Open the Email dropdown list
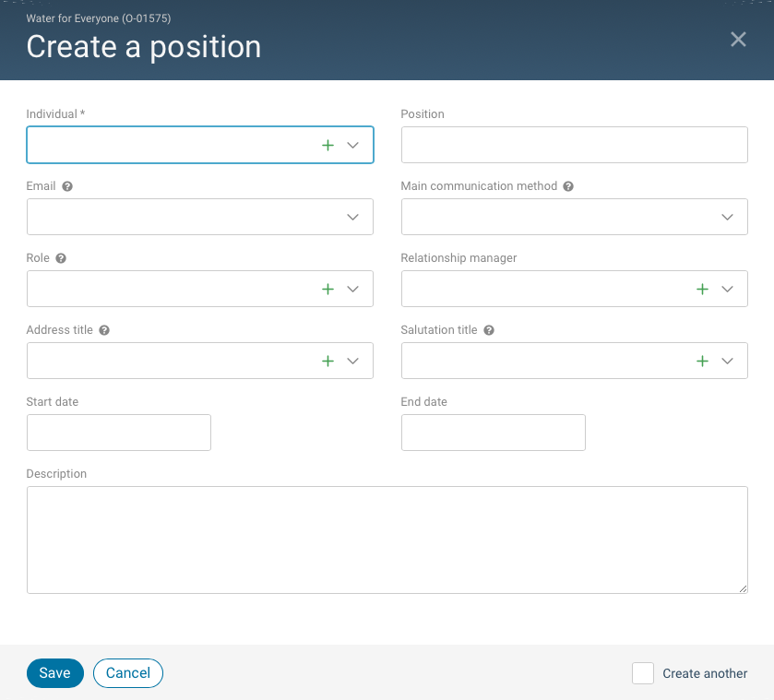The width and height of the screenshot is (774, 700). coord(352,218)
